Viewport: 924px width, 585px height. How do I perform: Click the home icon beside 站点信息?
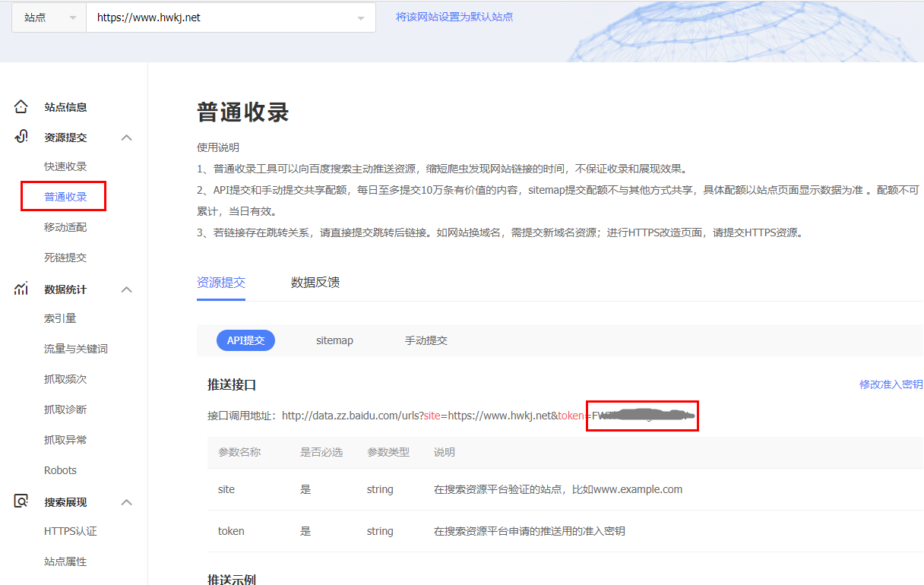pyautogui.click(x=21, y=107)
